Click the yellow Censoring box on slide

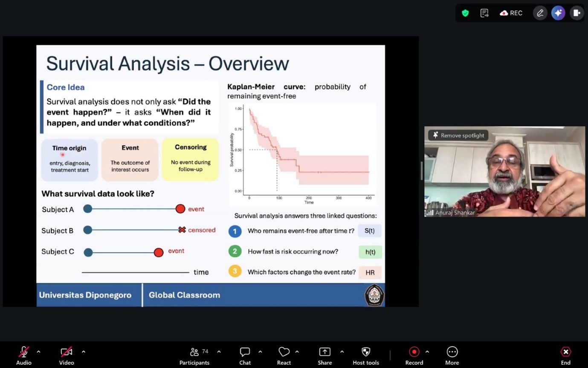click(190, 159)
